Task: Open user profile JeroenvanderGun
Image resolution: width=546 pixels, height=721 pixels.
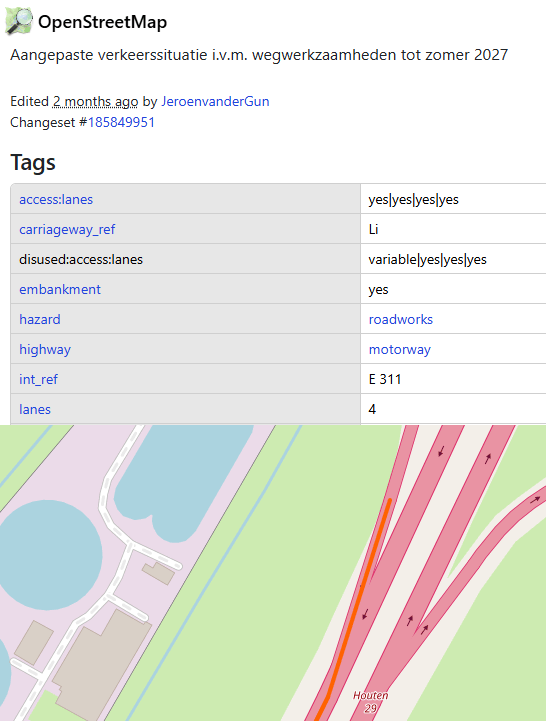Action: coord(215,101)
